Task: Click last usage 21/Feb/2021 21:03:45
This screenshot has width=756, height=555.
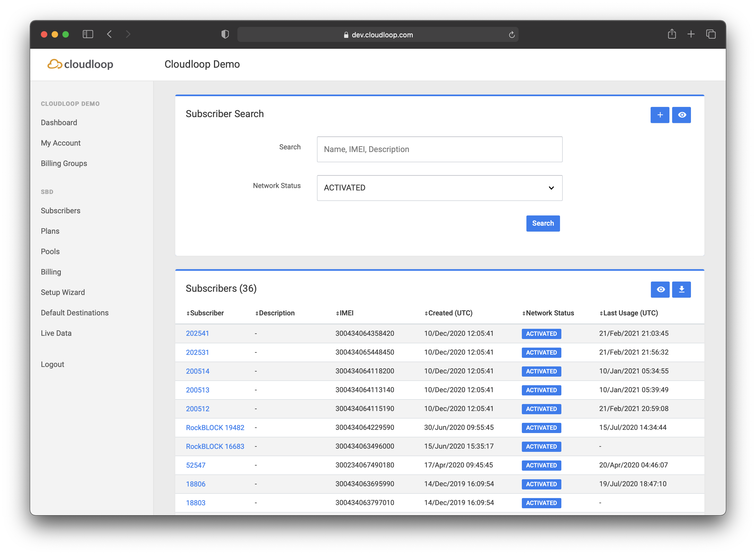Action: click(x=634, y=333)
